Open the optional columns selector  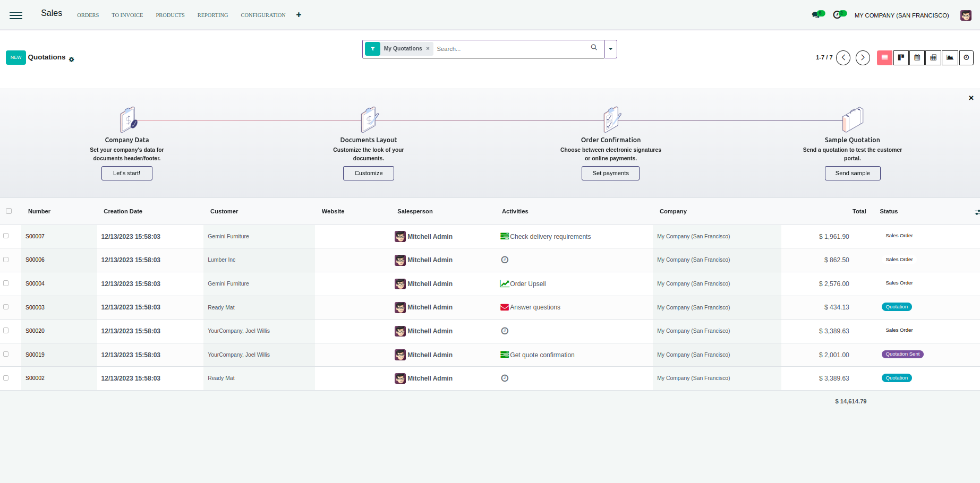click(x=976, y=212)
